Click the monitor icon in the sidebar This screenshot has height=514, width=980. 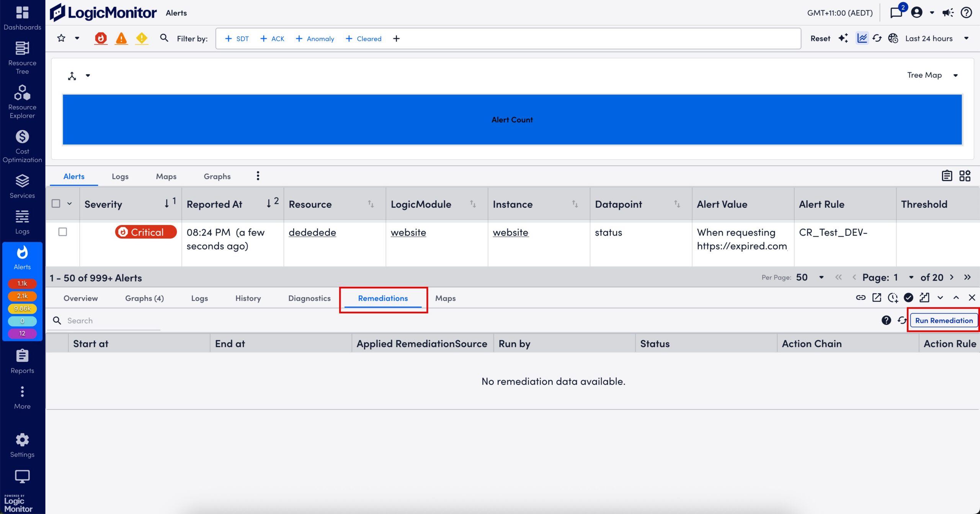click(x=22, y=477)
